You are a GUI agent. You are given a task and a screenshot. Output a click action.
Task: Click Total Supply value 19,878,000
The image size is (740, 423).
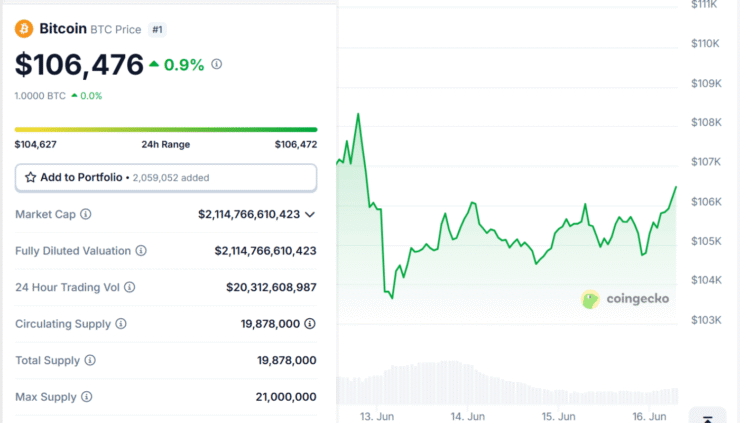[286, 360]
